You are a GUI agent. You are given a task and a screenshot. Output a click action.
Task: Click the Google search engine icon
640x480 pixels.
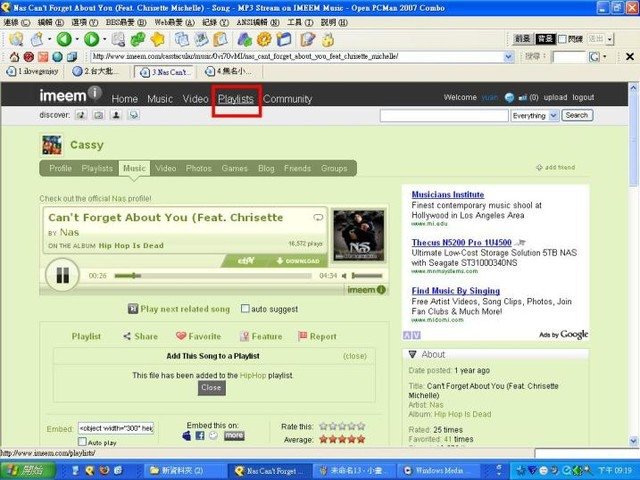(594, 57)
